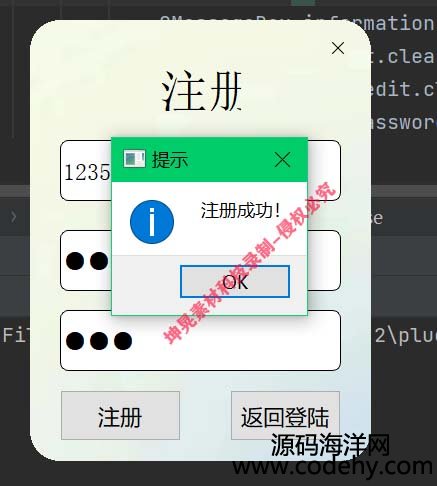Close the 提示 message box
437x486 pixels.
point(282,159)
